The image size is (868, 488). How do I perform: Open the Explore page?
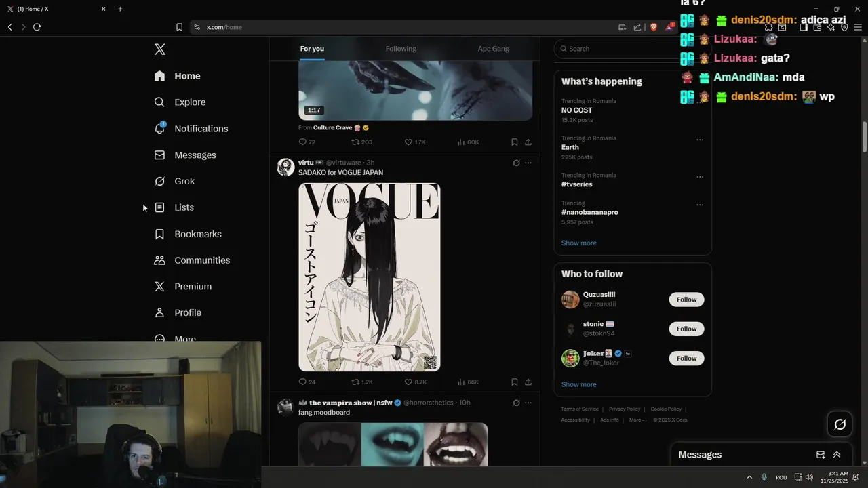[x=180, y=102]
